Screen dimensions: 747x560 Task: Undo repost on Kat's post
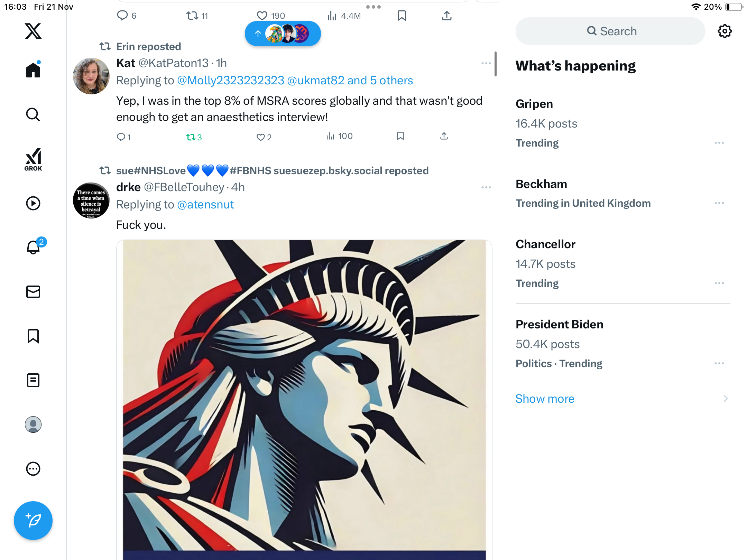tap(191, 137)
